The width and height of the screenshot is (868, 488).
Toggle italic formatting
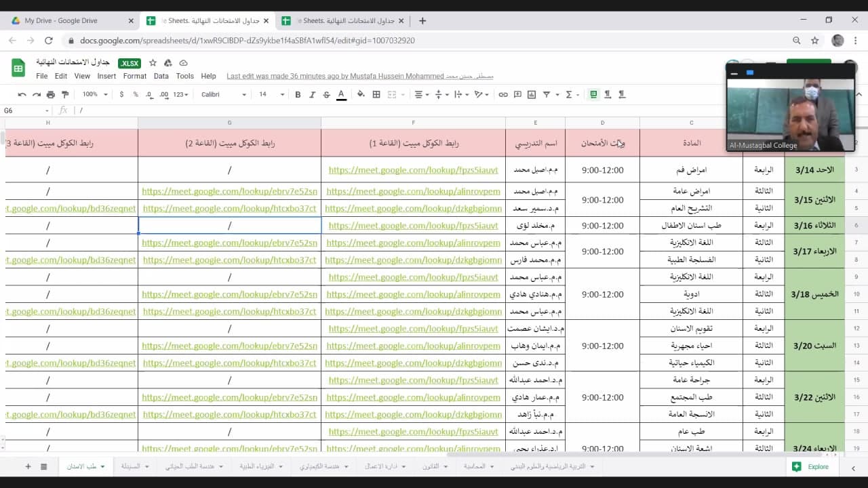(x=312, y=94)
